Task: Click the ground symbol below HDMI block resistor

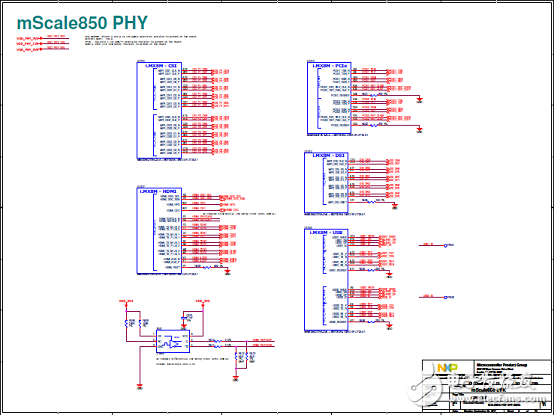Action: [228, 271]
